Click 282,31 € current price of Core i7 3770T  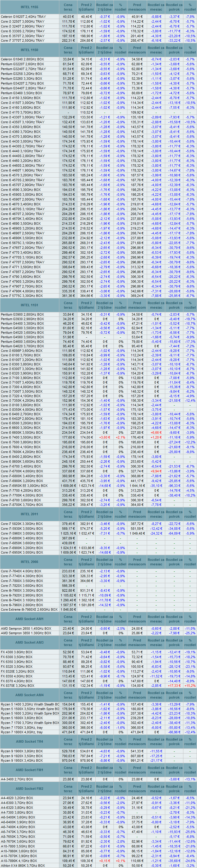69,40
